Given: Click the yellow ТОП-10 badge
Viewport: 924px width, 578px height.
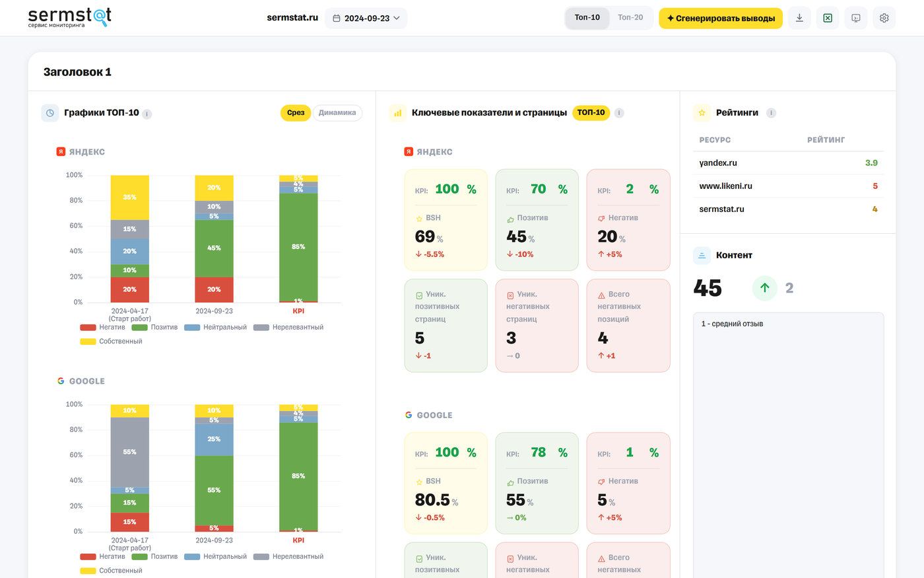Looking at the screenshot, I should 591,113.
